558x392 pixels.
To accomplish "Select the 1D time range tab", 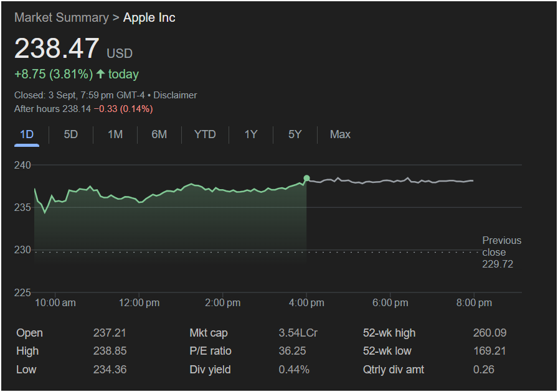I will click(x=27, y=134).
